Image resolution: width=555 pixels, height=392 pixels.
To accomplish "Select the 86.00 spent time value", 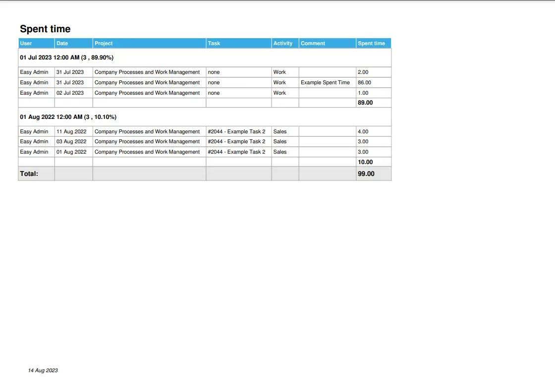I will pyautogui.click(x=364, y=83).
